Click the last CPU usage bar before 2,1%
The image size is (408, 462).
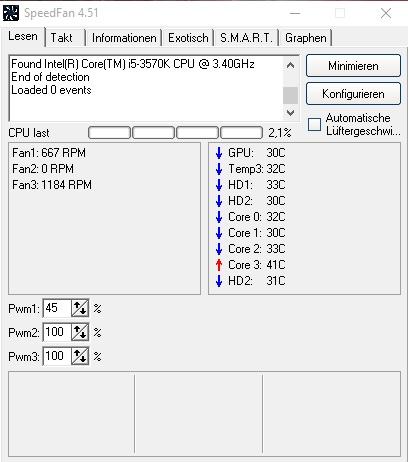[x=241, y=133]
